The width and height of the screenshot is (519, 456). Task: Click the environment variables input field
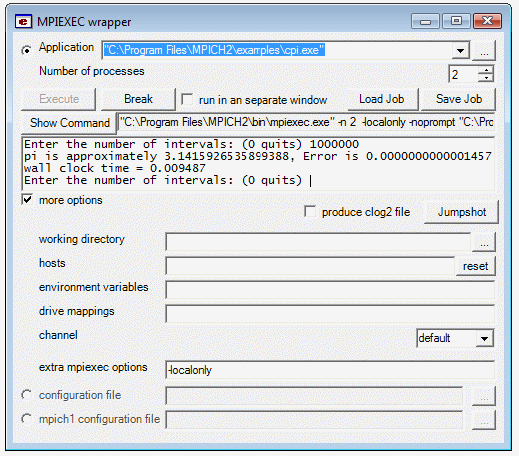330,289
